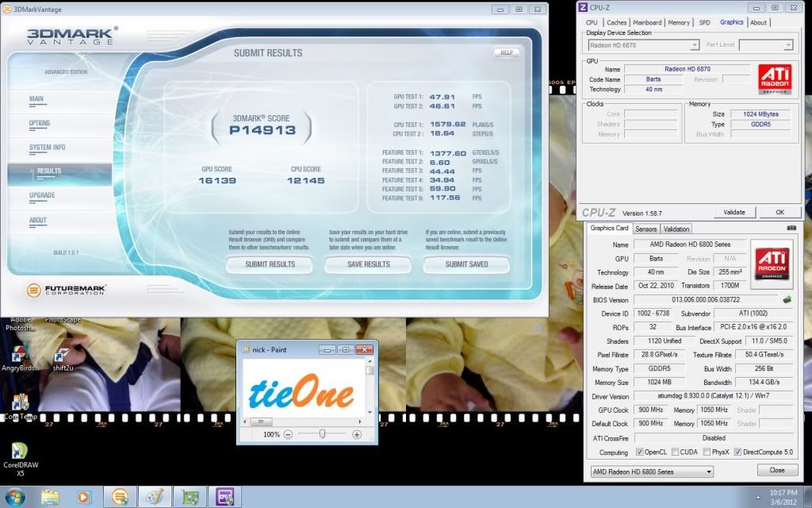The height and width of the screenshot is (508, 812).
Task: Open Perf Level dropdown in CPU-Z
Action: tap(787, 45)
